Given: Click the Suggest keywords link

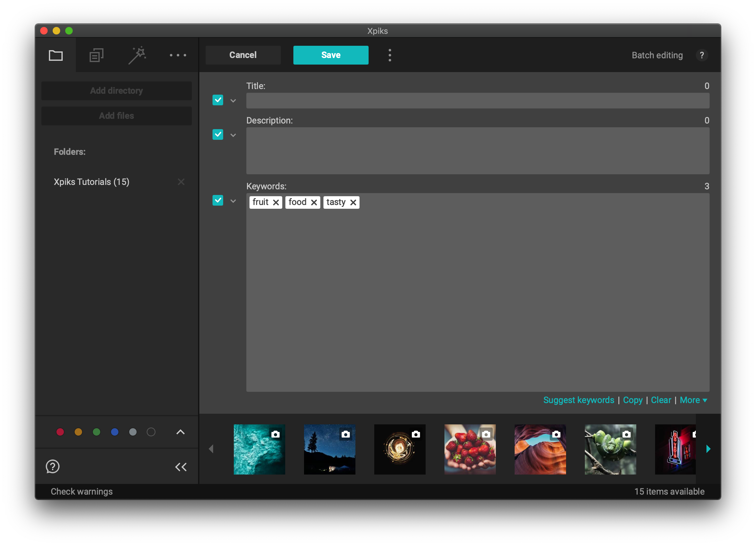Looking at the screenshot, I should point(578,400).
